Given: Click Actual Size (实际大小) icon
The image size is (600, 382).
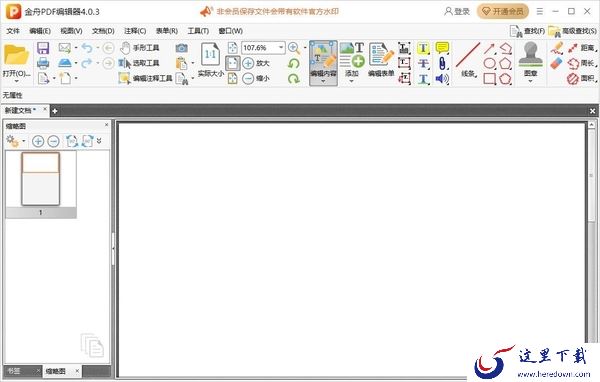Looking at the screenshot, I should click(210, 59).
